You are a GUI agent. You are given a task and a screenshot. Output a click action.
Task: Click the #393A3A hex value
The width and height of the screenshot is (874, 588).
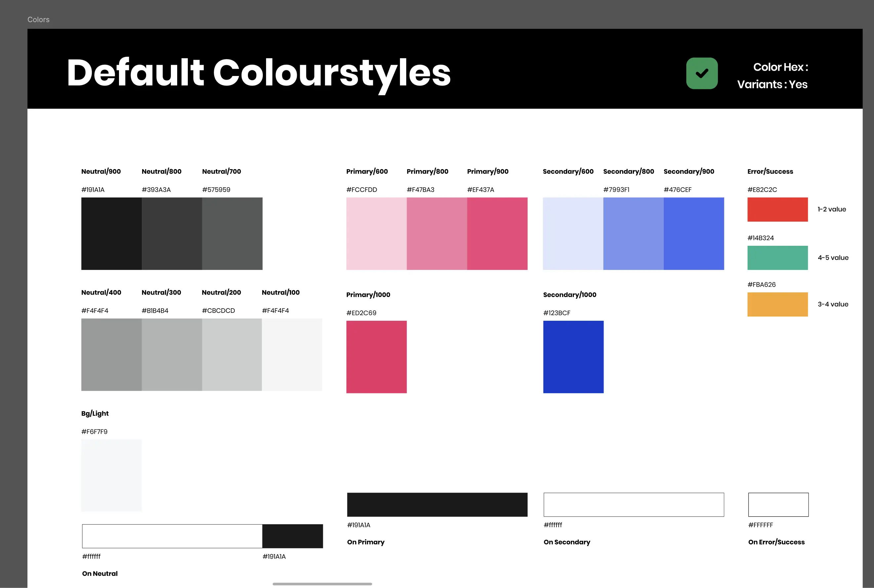pyautogui.click(x=156, y=190)
